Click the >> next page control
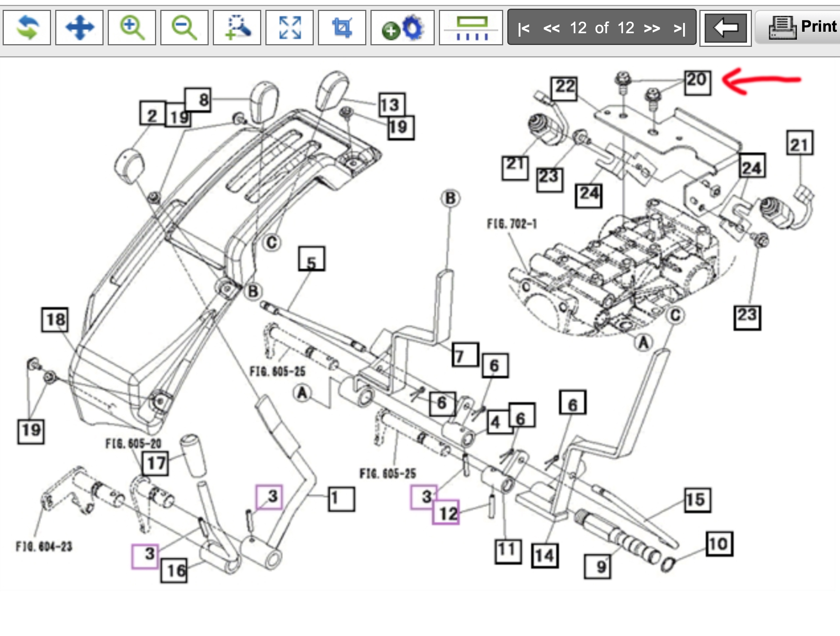This screenshot has width=840, height=636. pos(652,28)
